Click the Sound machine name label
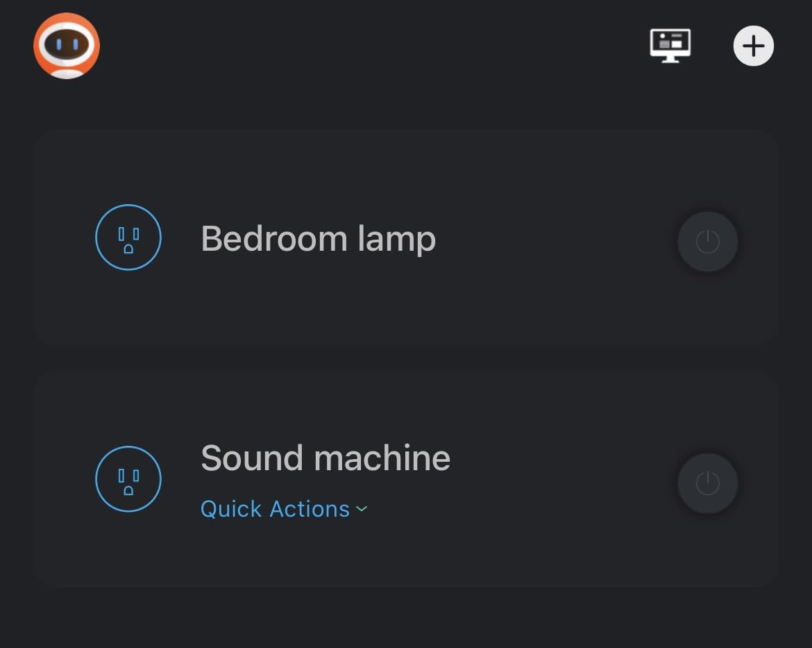The width and height of the screenshot is (812, 648). 325,458
